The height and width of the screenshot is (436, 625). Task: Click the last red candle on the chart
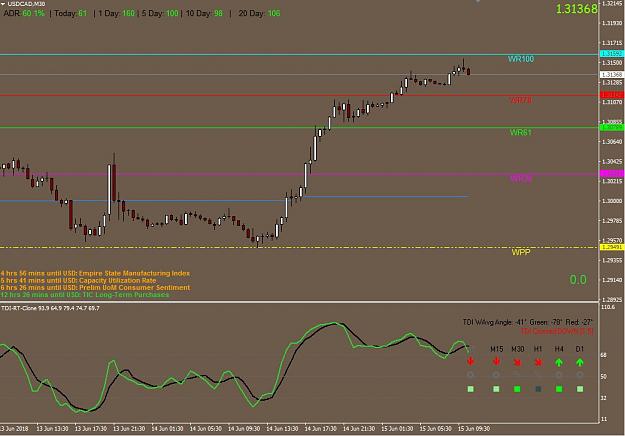pyautogui.click(x=468, y=71)
